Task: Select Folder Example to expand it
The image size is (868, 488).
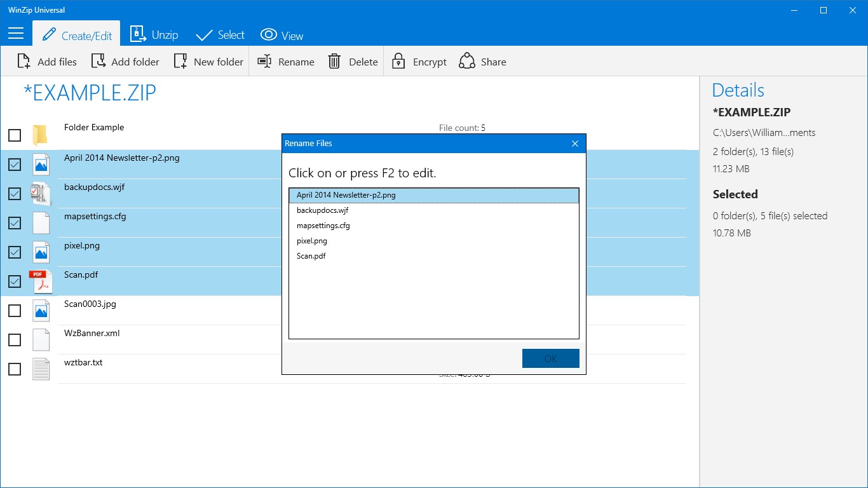Action: tap(94, 127)
